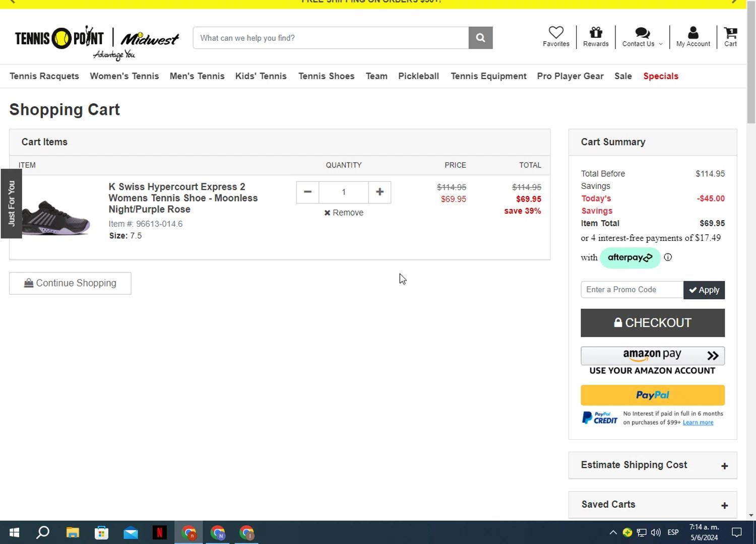
Task: Open the Windows Start menu
Action: pos(14,532)
